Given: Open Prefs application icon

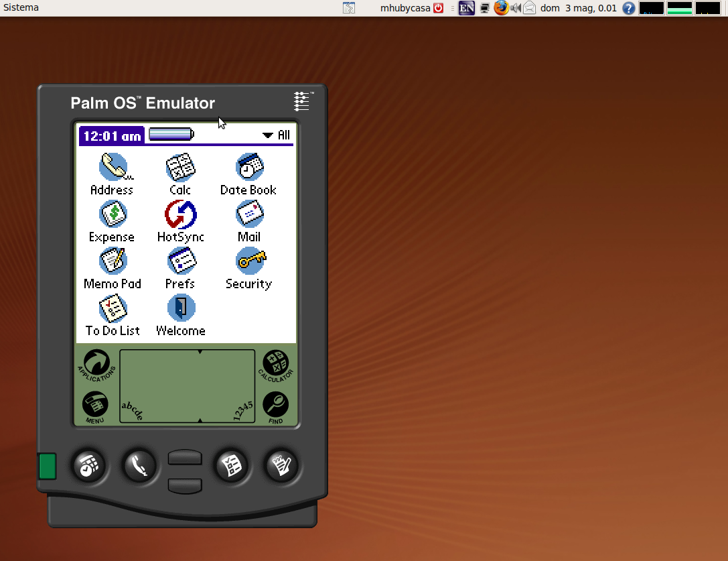Looking at the screenshot, I should 181,268.
